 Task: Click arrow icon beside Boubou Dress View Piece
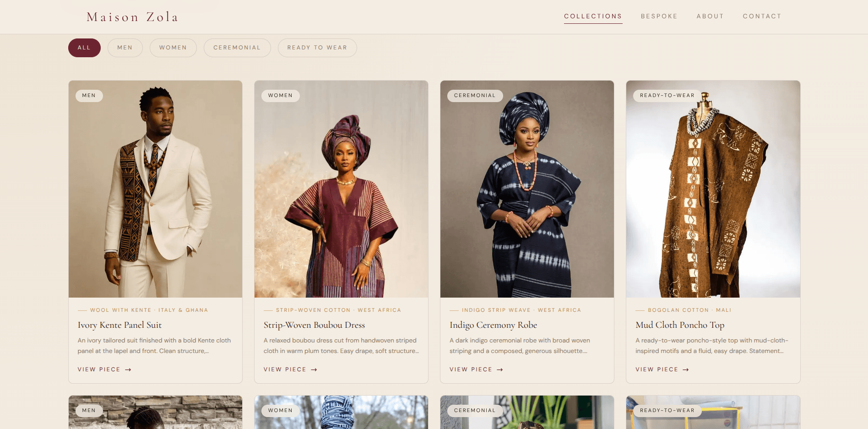pyautogui.click(x=314, y=369)
